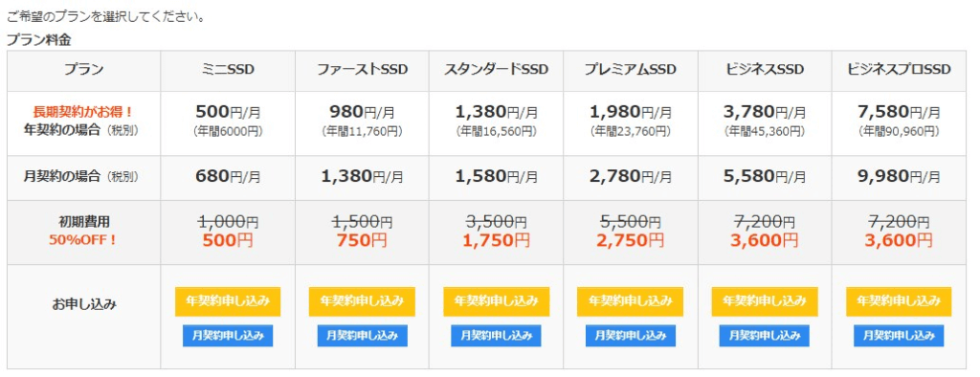Image resolution: width=980 pixels, height=377 pixels.
Task: Click 年契約申し込み for ビジネスSSD
Action: (x=765, y=301)
